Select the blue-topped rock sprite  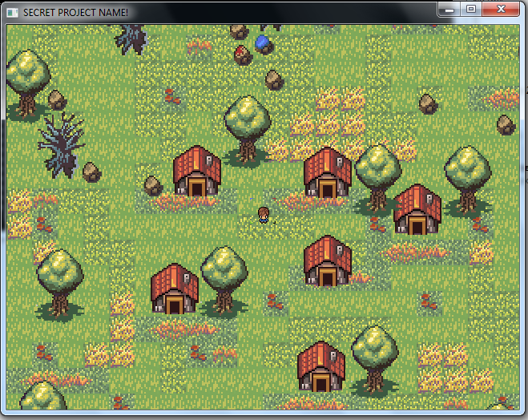click(x=264, y=45)
